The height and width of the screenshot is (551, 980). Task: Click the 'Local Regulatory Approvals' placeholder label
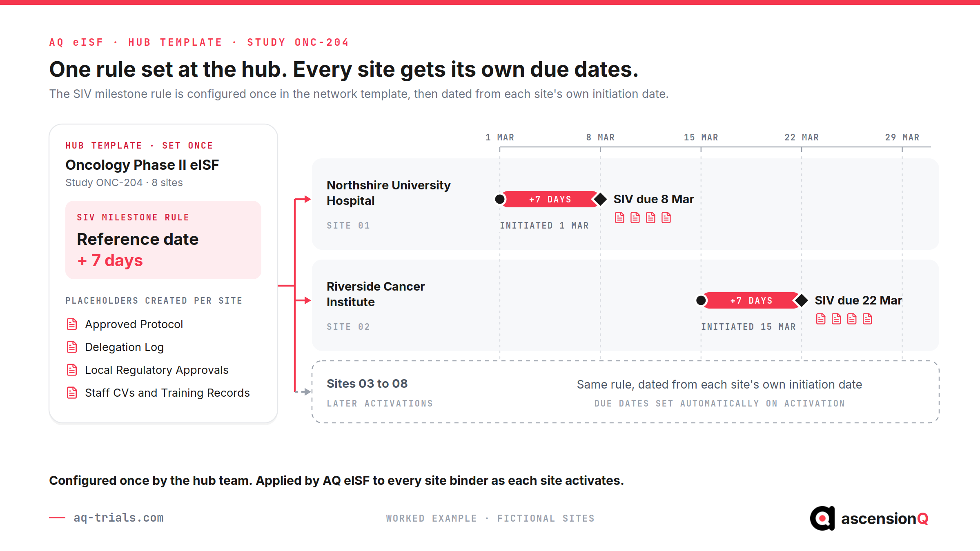click(x=157, y=370)
